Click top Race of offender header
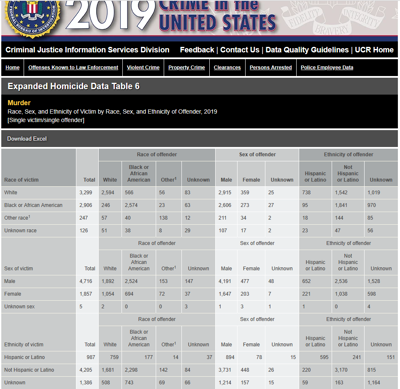 coord(157,154)
